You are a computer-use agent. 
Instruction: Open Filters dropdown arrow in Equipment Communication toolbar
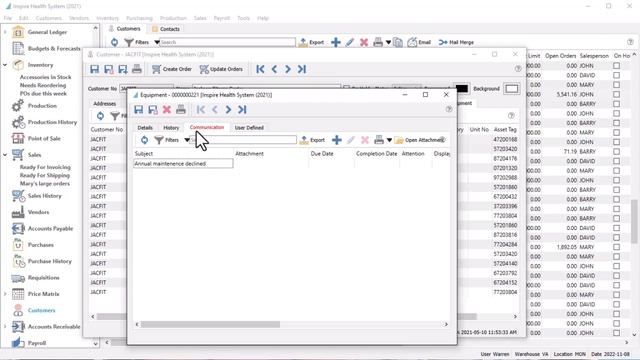187,140
